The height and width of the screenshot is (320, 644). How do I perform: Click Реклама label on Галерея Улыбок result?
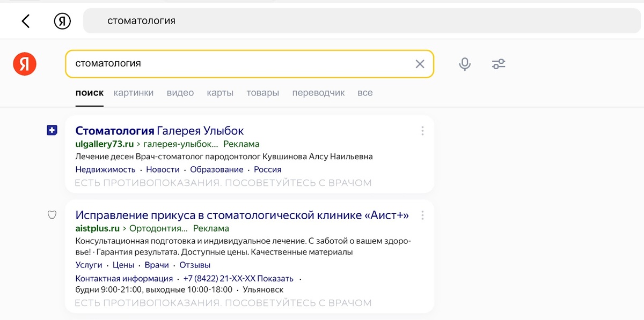pyautogui.click(x=241, y=144)
